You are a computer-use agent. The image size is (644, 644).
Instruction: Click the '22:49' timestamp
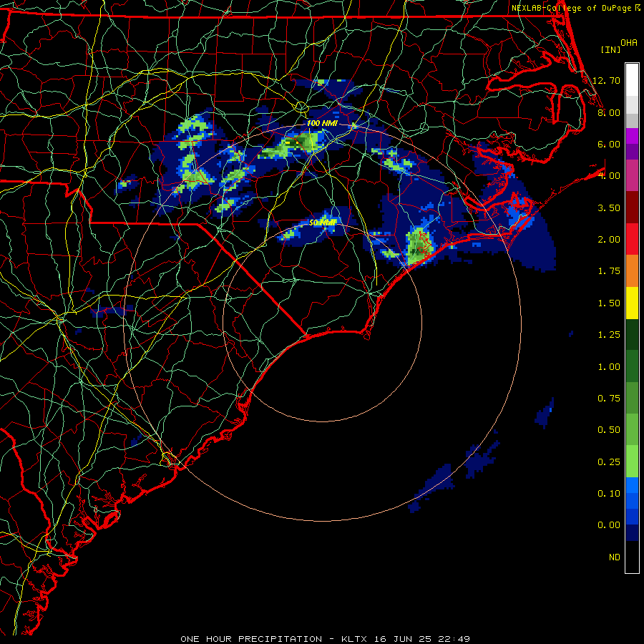click(454, 639)
